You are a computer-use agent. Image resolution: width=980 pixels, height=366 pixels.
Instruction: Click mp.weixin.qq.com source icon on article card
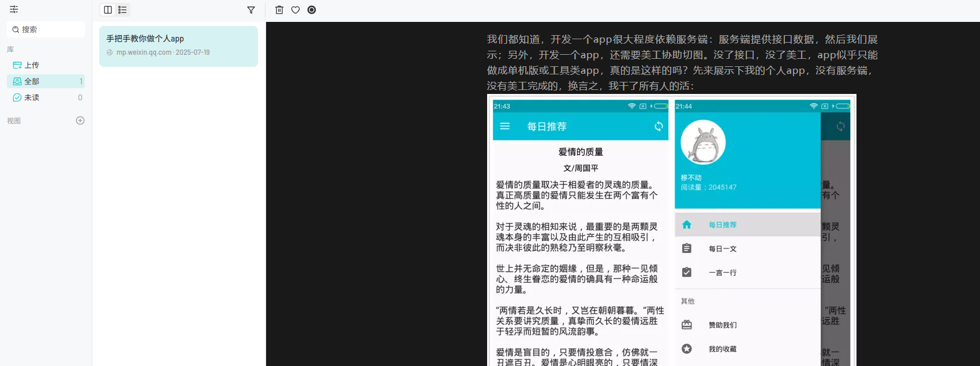110,52
